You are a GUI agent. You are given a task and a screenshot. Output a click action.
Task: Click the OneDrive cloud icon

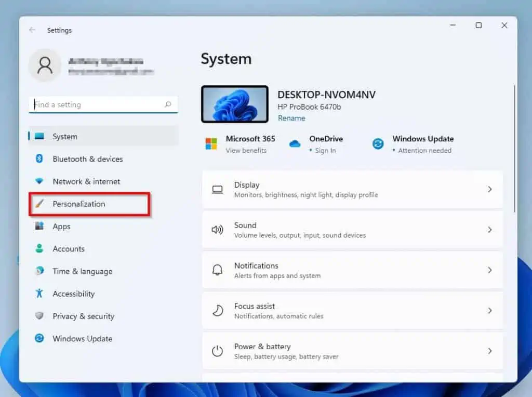295,144
